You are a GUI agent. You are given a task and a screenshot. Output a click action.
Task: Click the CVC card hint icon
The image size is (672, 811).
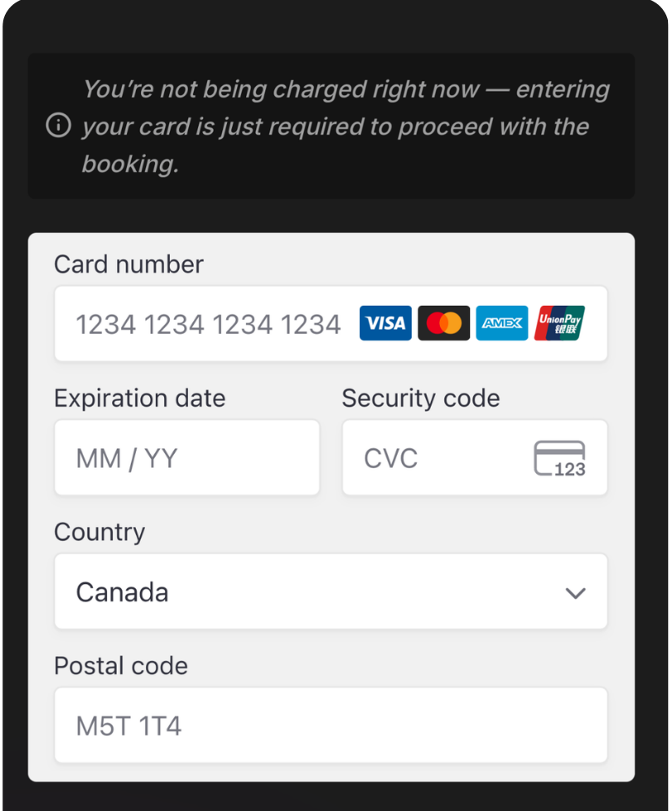point(559,459)
